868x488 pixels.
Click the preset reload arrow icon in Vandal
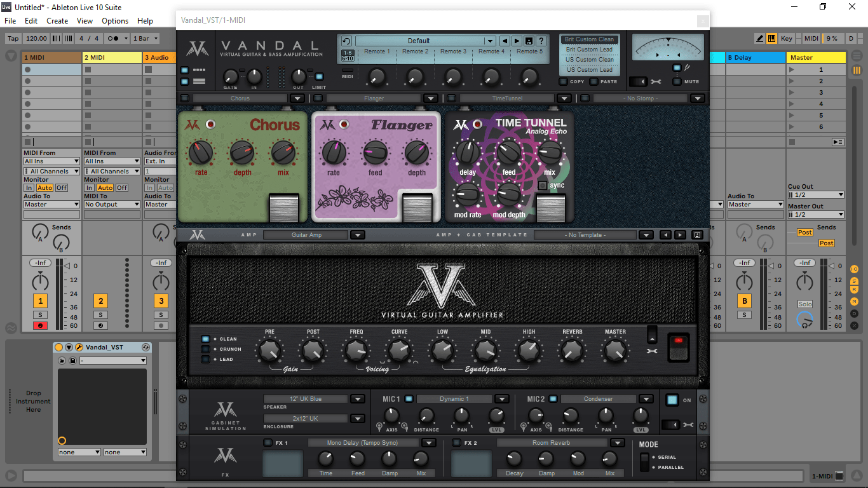[x=346, y=41]
